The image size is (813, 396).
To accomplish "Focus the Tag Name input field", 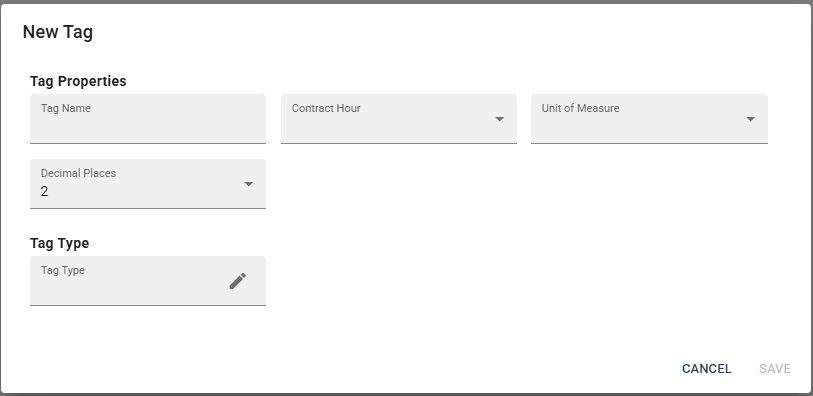I will (x=148, y=119).
